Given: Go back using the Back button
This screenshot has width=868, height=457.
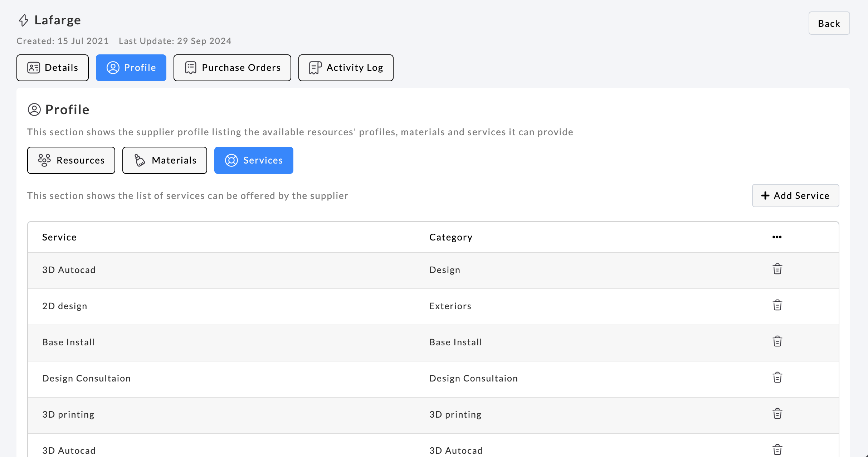Looking at the screenshot, I should (x=829, y=23).
